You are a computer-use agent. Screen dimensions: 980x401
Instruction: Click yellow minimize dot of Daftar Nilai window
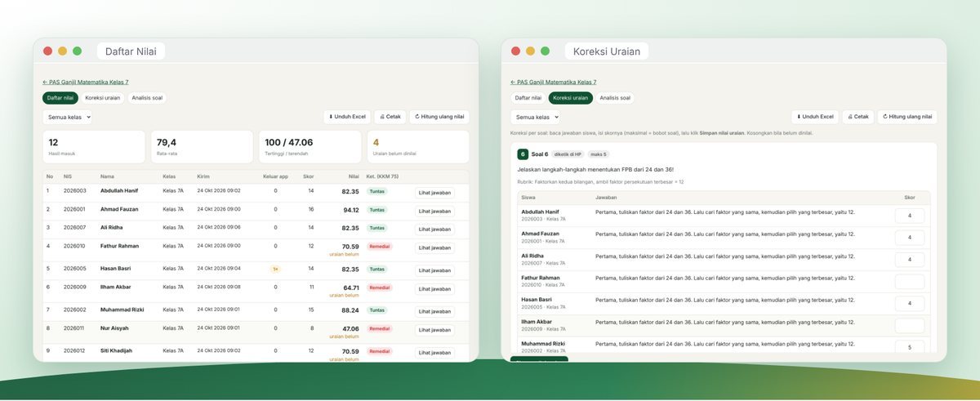62,51
